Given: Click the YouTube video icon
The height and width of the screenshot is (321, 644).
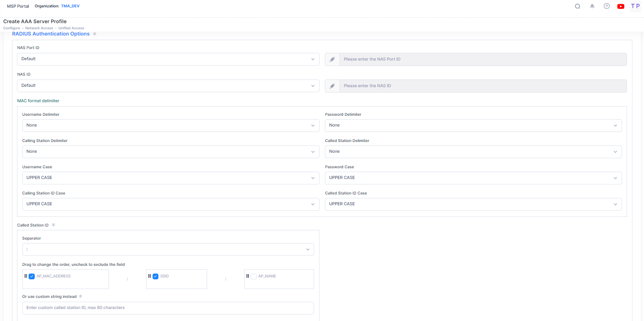Looking at the screenshot, I should click(620, 6).
